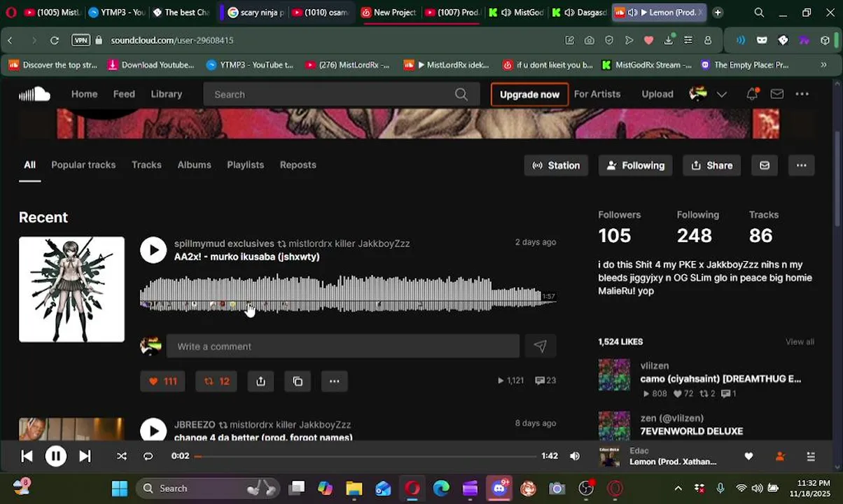Go to Home in SoundCloud nav

[x=84, y=94]
